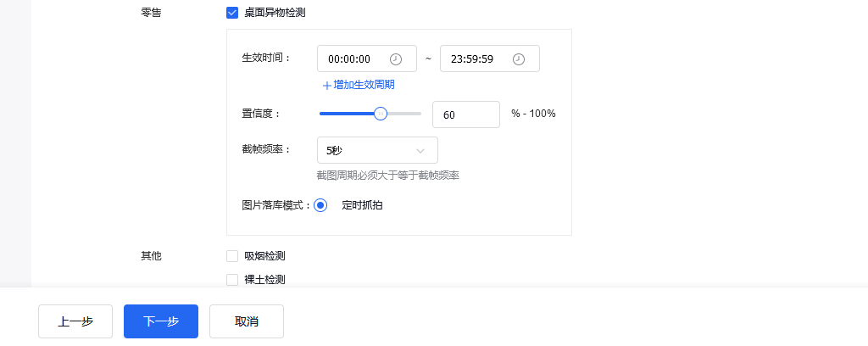868x346 pixels.
Task: Select the 定时抓拍 radio button
Action: (320, 205)
